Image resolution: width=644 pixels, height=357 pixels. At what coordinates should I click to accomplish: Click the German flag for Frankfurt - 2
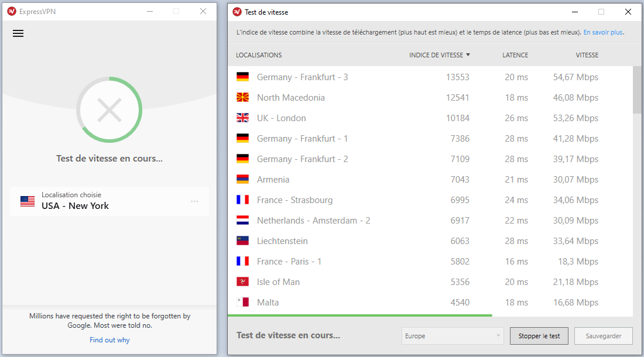tap(243, 159)
